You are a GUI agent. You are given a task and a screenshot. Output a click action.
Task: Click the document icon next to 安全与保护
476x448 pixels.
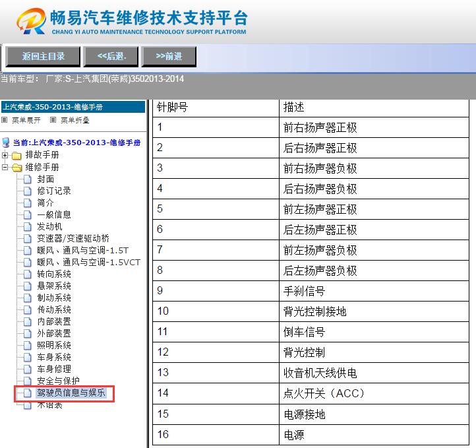(28, 381)
